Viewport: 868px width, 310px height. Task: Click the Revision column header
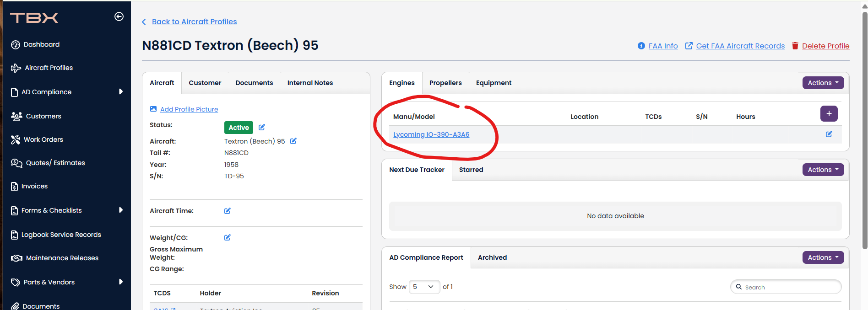point(325,293)
